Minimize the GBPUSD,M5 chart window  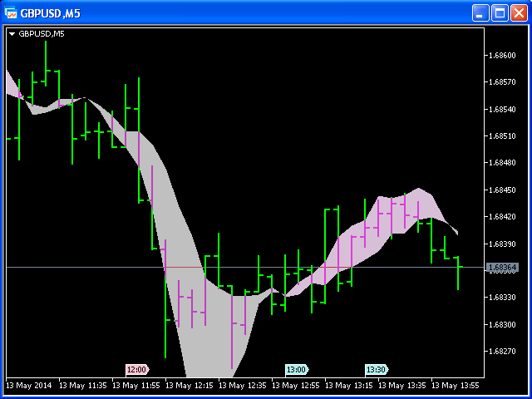[480, 13]
